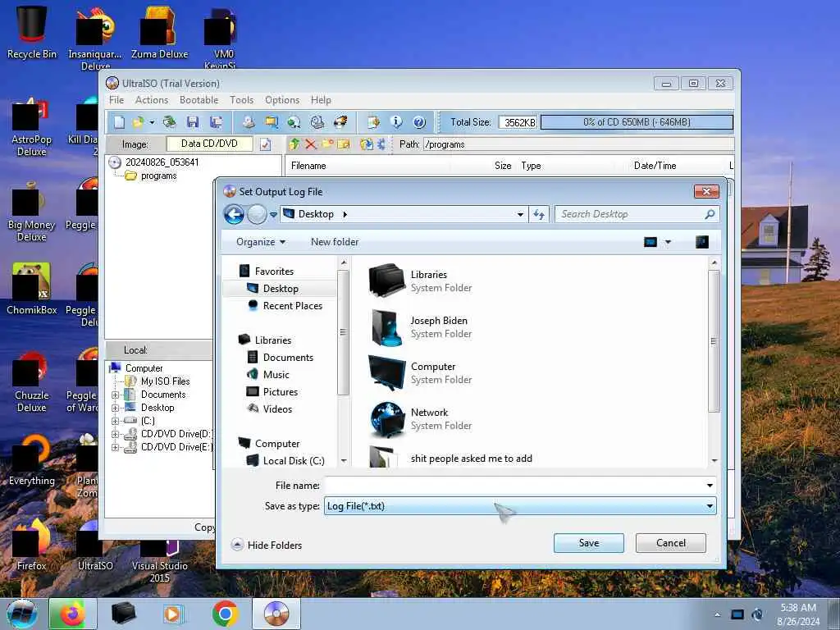Click the Date/Time column header
The width and height of the screenshot is (840, 630).
point(655,166)
